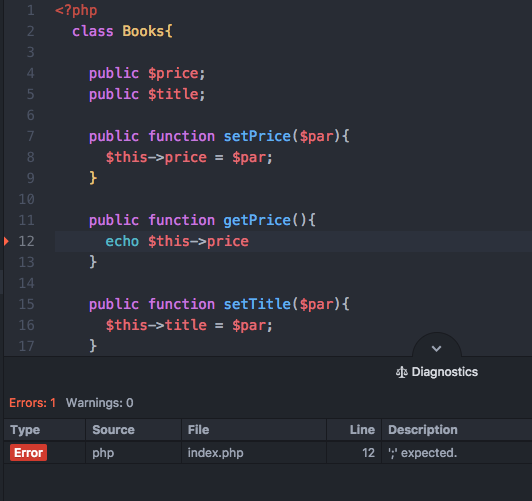Filter by Errors: 1 count

(x=32, y=403)
